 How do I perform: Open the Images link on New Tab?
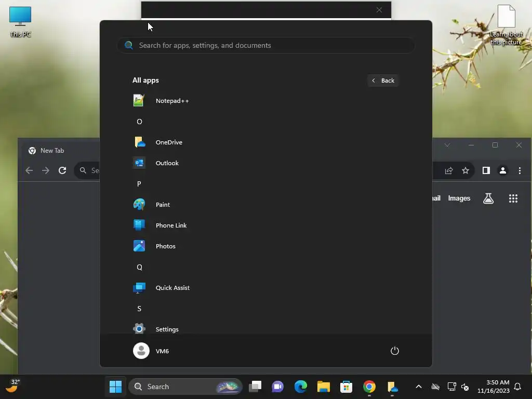[459, 198]
